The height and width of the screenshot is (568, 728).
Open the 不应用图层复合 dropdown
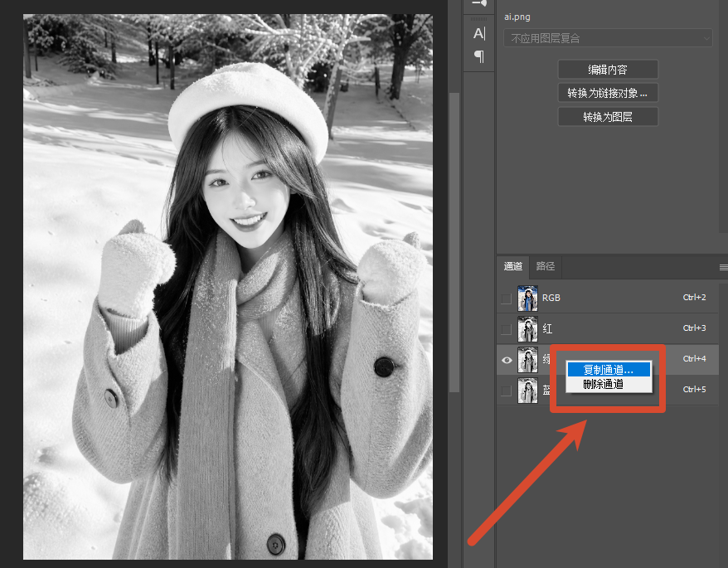click(608, 38)
